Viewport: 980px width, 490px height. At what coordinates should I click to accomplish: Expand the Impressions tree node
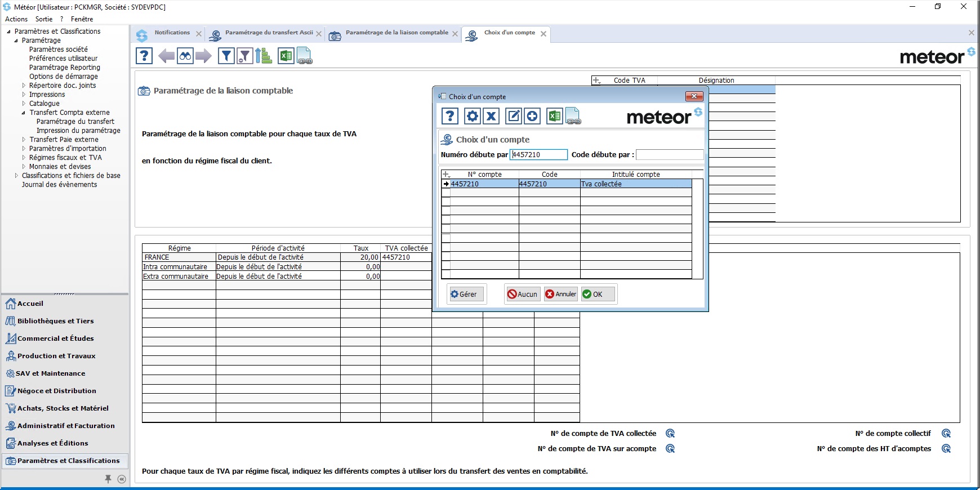click(x=24, y=95)
